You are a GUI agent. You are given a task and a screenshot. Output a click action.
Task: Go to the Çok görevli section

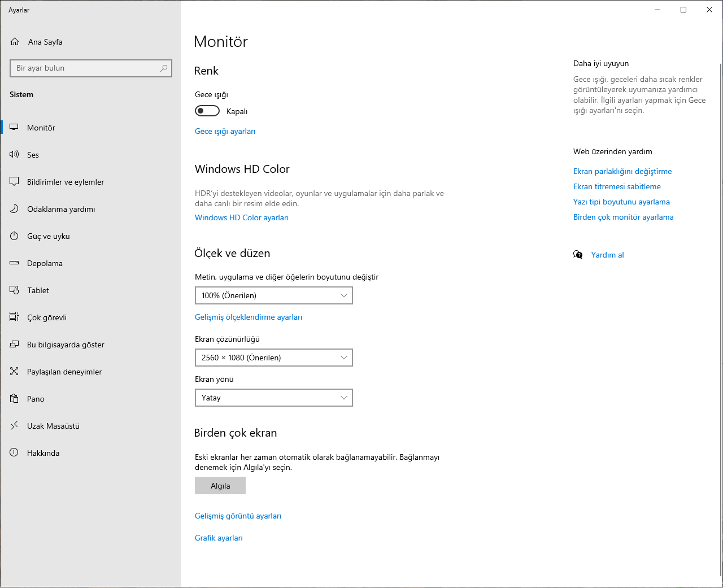[x=47, y=317]
